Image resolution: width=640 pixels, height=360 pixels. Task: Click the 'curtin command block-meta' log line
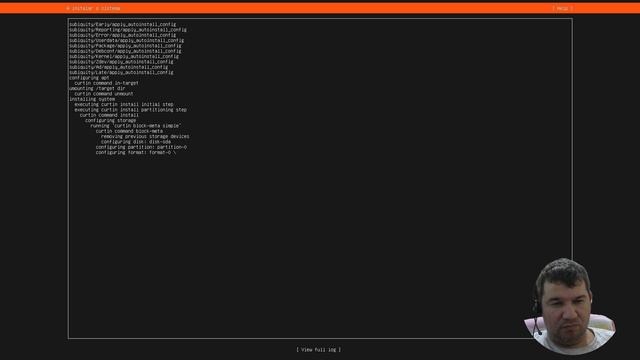click(x=129, y=131)
